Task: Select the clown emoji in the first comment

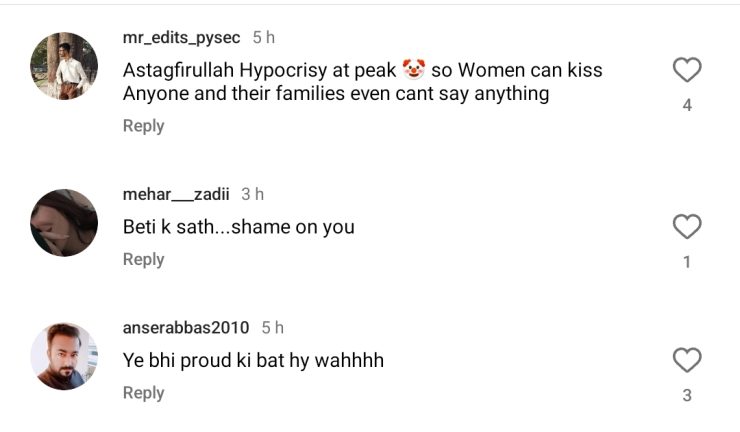Action: pyautogui.click(x=413, y=69)
